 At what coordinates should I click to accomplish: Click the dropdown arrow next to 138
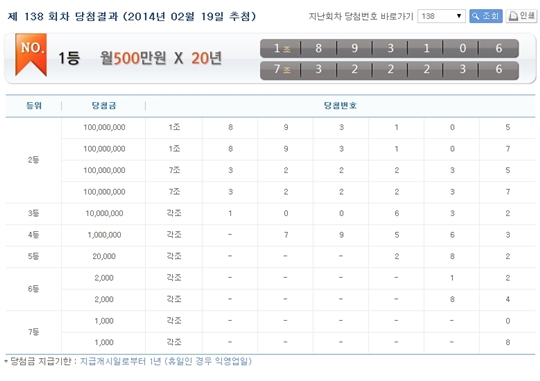(x=459, y=16)
